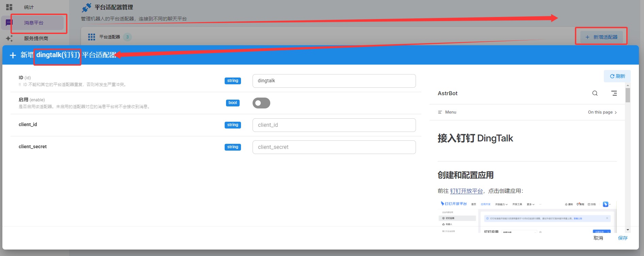Click the 创建和配置应用 heading
This screenshot has height=256, width=644.
[466, 175]
